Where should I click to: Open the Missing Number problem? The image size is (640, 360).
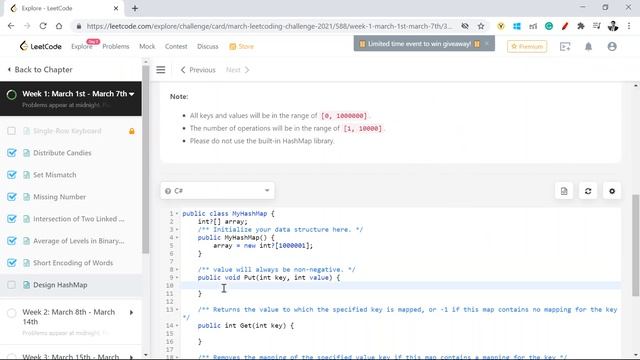(x=60, y=197)
